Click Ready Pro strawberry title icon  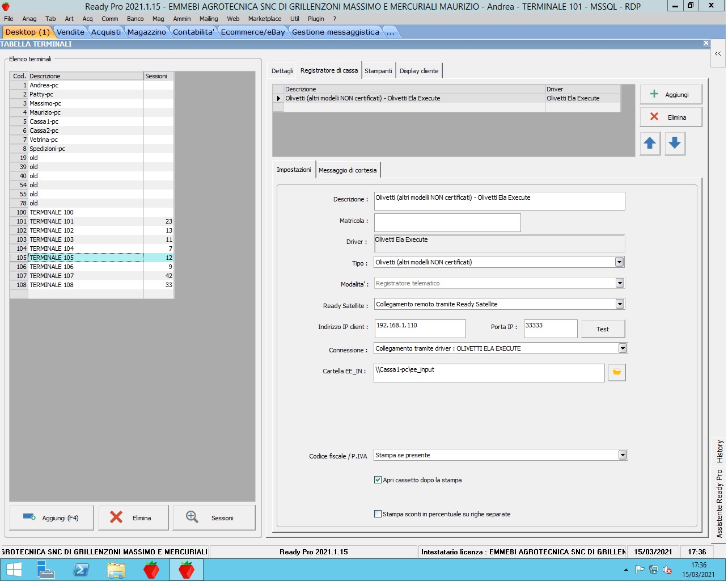click(x=6, y=6)
